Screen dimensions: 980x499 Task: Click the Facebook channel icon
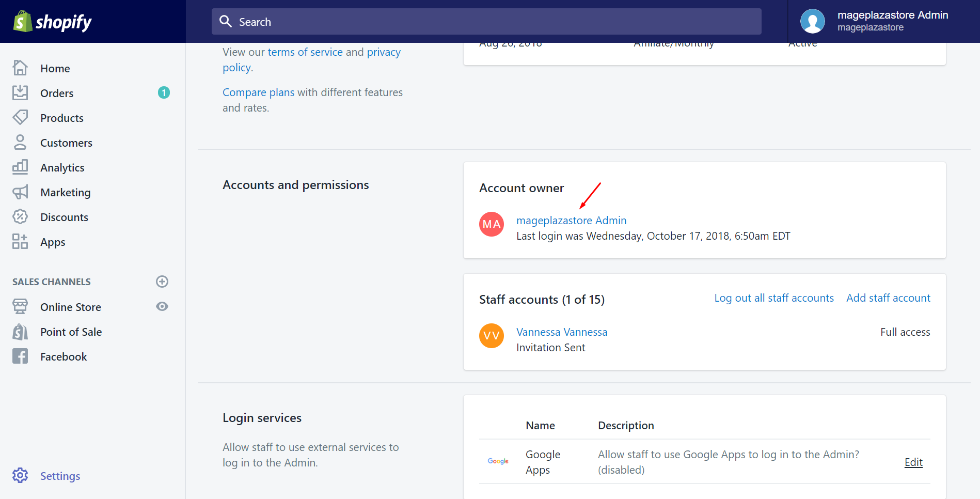tap(20, 356)
